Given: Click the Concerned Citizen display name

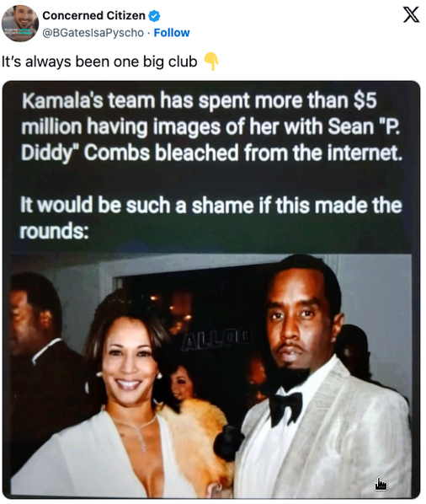Looking at the screenshot, I should (x=93, y=15).
